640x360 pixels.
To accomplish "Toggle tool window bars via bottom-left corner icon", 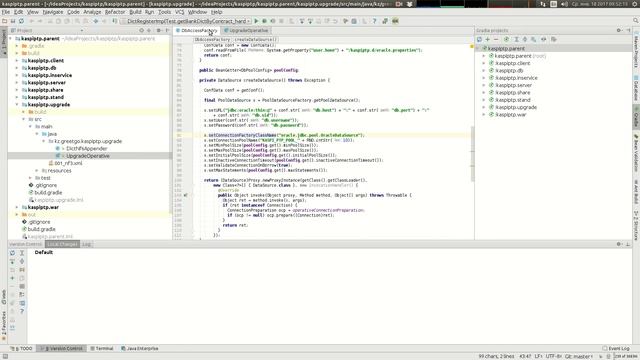I will pos(4,356).
